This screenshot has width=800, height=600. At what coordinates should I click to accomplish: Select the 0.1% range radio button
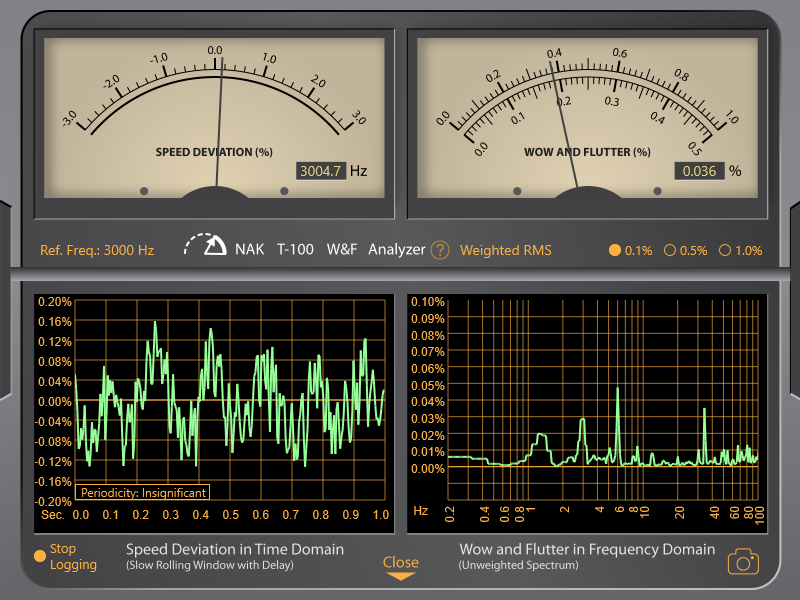[x=615, y=250]
